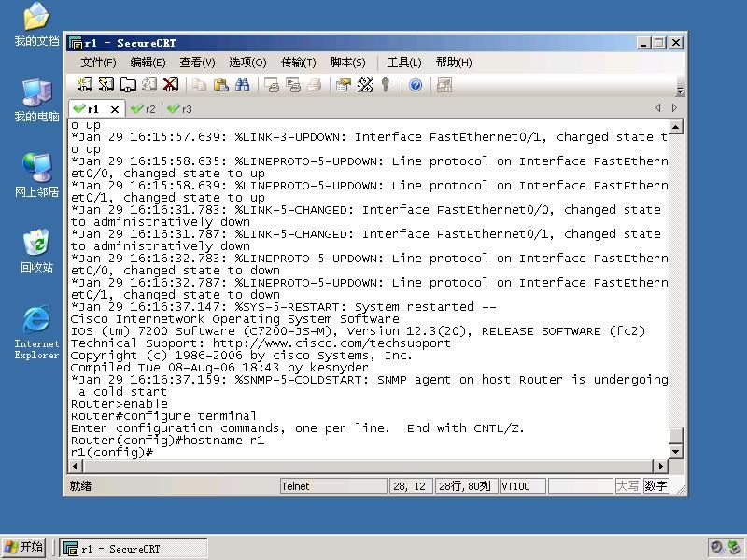The image size is (747, 560).
Task: Click the Quick Connect lightning icon
Action: click(106, 85)
